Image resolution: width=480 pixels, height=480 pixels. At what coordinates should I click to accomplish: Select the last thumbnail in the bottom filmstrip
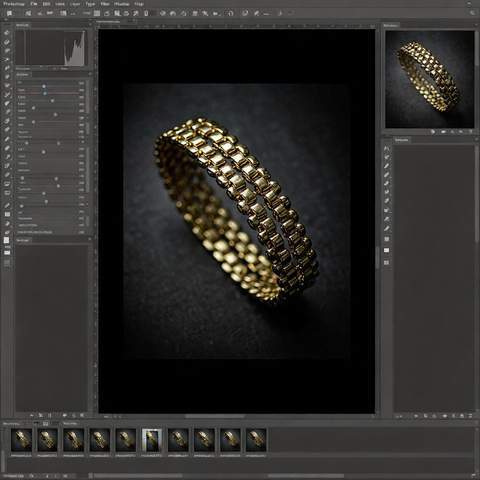pos(256,440)
